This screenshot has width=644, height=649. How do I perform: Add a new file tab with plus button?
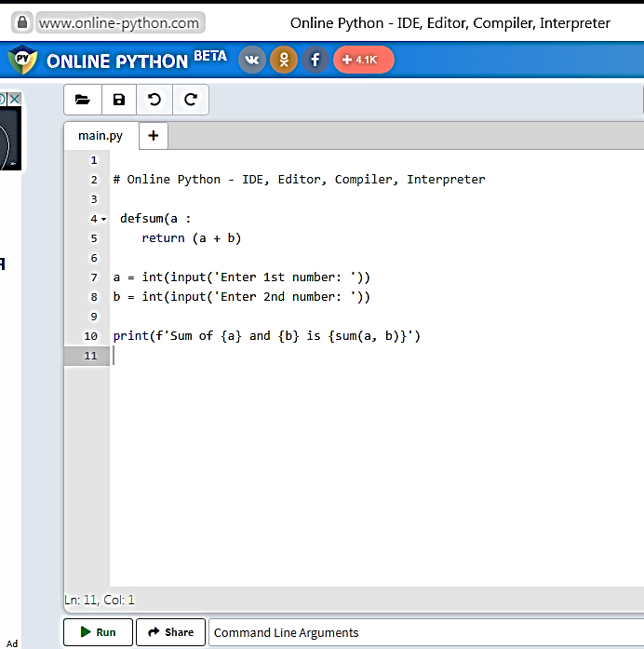[x=153, y=136]
